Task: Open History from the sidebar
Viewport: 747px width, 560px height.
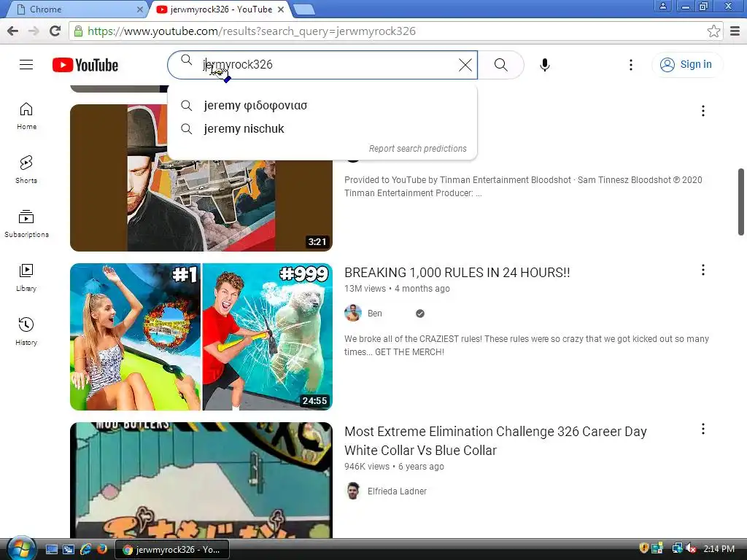Action: coord(26,332)
